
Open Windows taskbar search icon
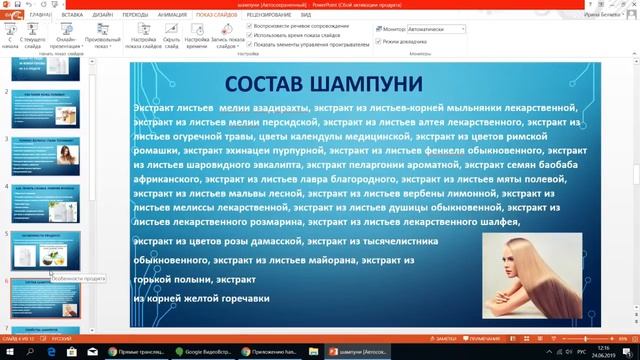pos(30,351)
